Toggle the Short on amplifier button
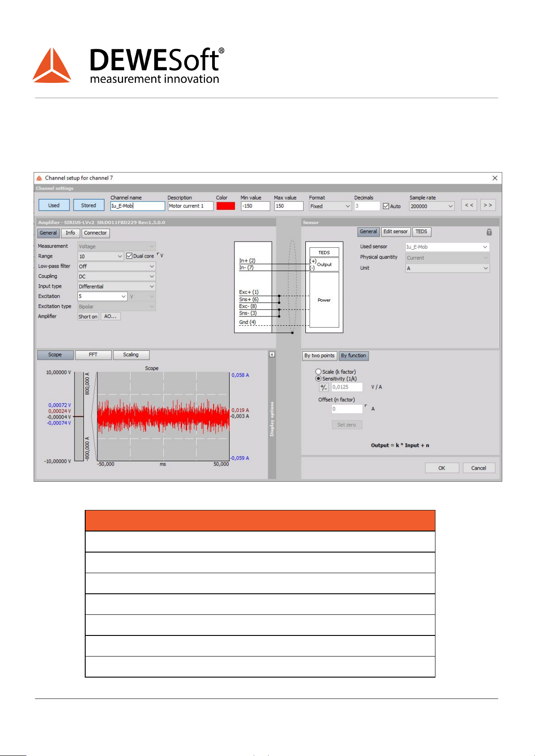This screenshot has width=535, height=756. point(88,316)
